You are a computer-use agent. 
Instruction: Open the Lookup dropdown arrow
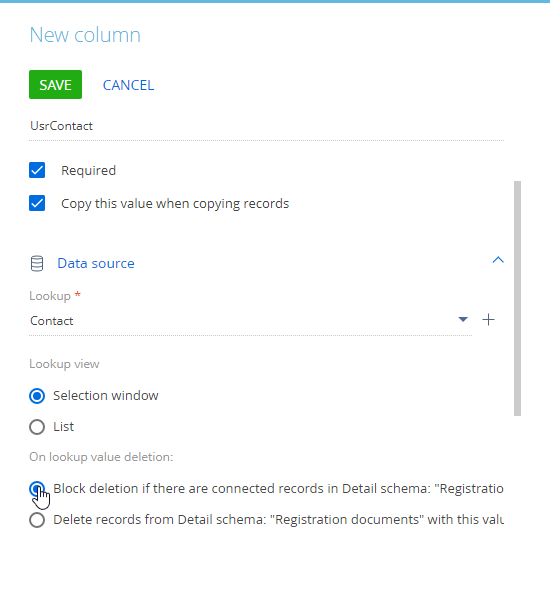pyautogui.click(x=463, y=320)
